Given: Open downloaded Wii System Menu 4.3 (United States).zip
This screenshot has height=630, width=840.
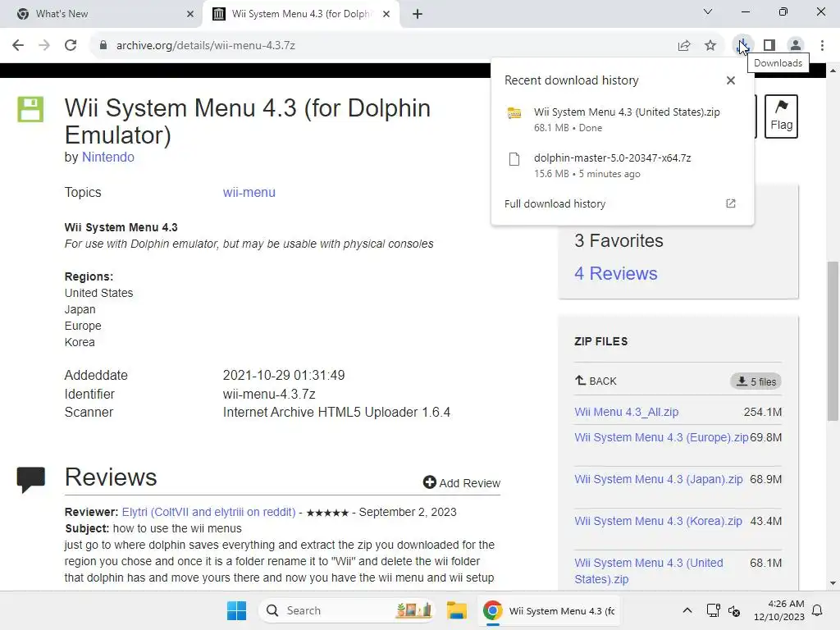Looking at the screenshot, I should (x=622, y=120).
